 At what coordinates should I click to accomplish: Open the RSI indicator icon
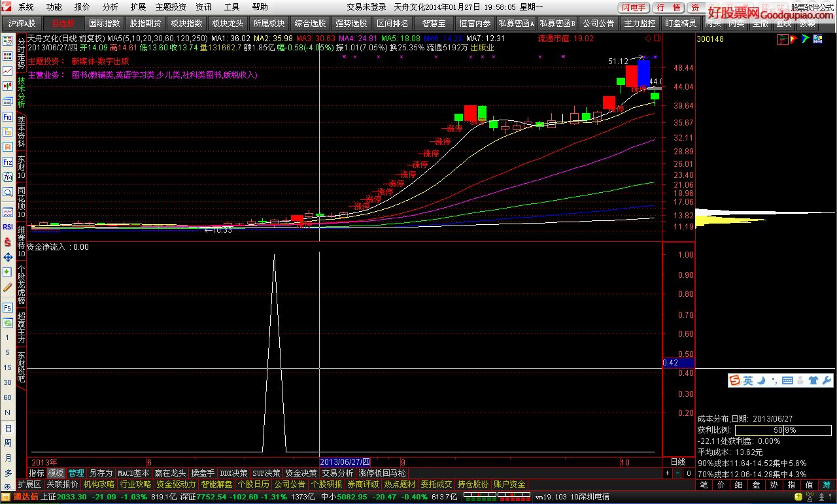coord(7,227)
